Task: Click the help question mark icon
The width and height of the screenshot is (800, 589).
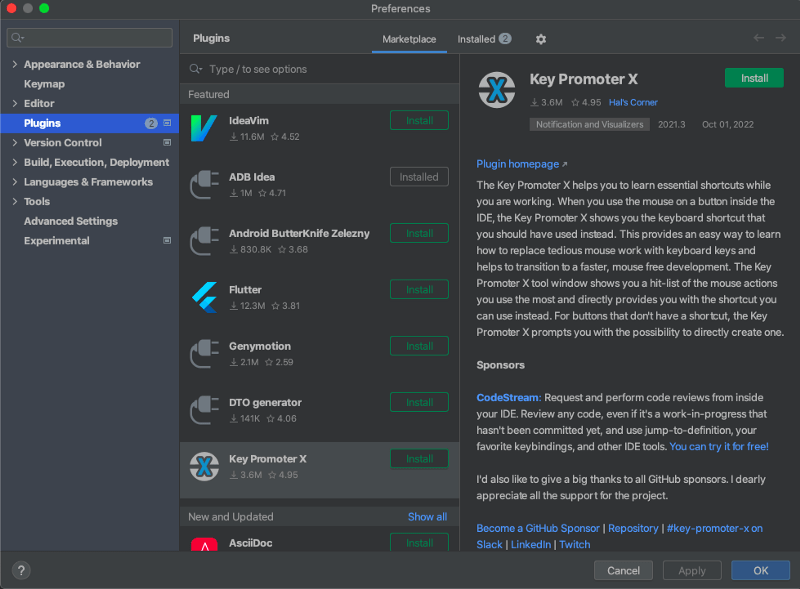Action: tap(20, 570)
